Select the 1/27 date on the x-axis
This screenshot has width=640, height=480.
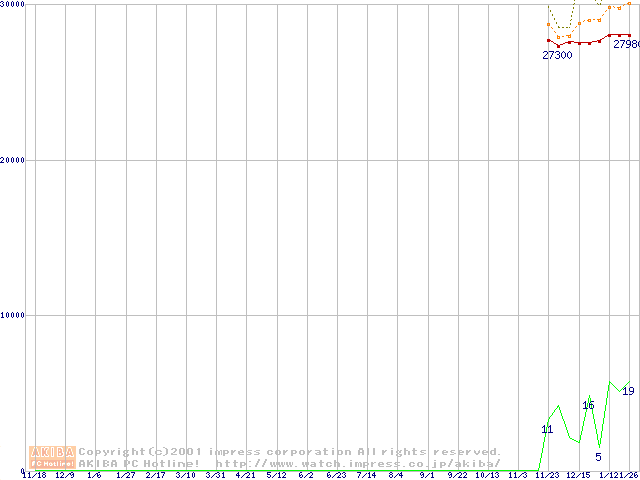pos(126,475)
